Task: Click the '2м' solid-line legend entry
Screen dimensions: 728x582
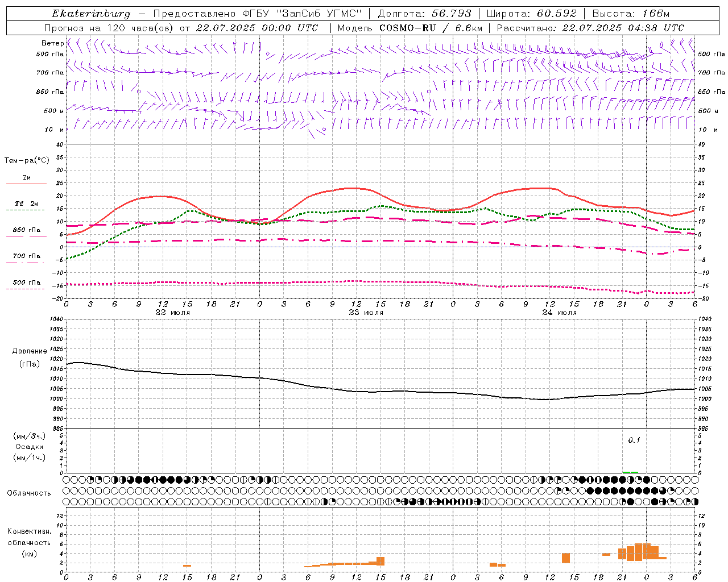Action: (27, 178)
